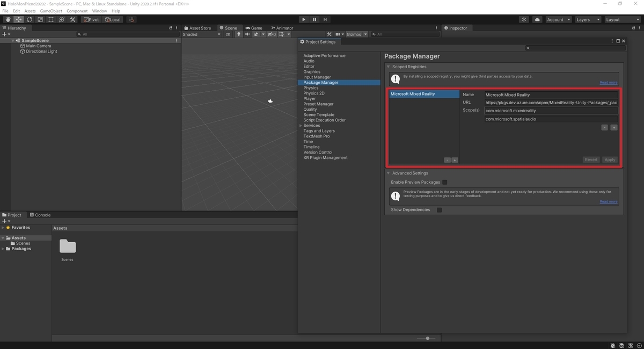Adjust the Project icon size slider

click(x=427, y=338)
